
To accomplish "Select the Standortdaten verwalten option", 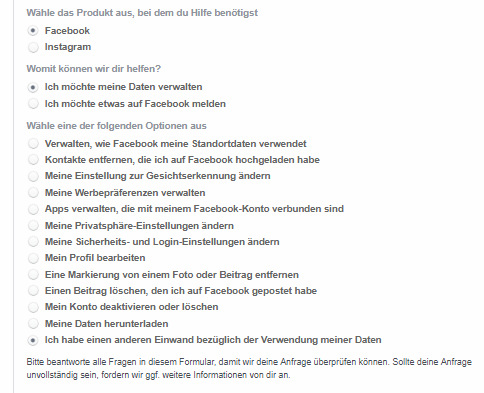I will [33, 144].
